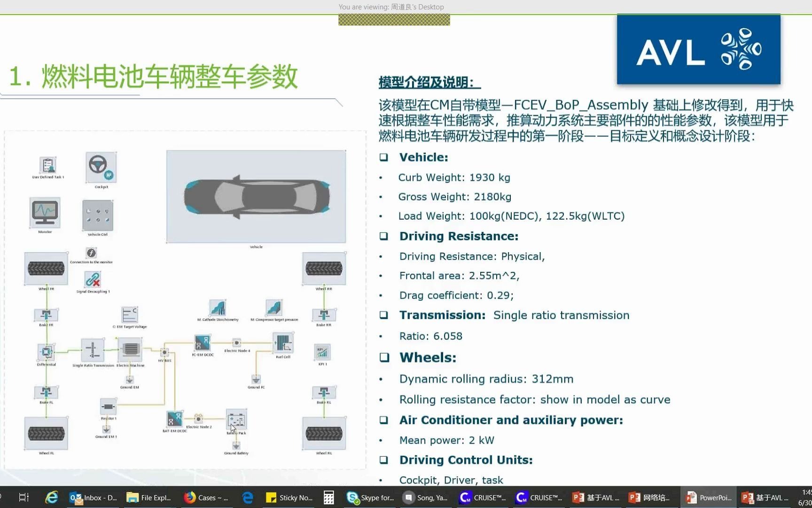Click the Connection to the monitor function icon
The height and width of the screenshot is (508, 812).
coord(91,253)
